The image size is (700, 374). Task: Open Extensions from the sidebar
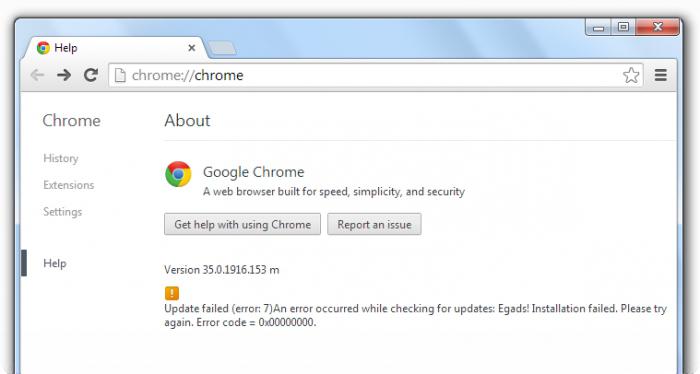pyautogui.click(x=69, y=185)
